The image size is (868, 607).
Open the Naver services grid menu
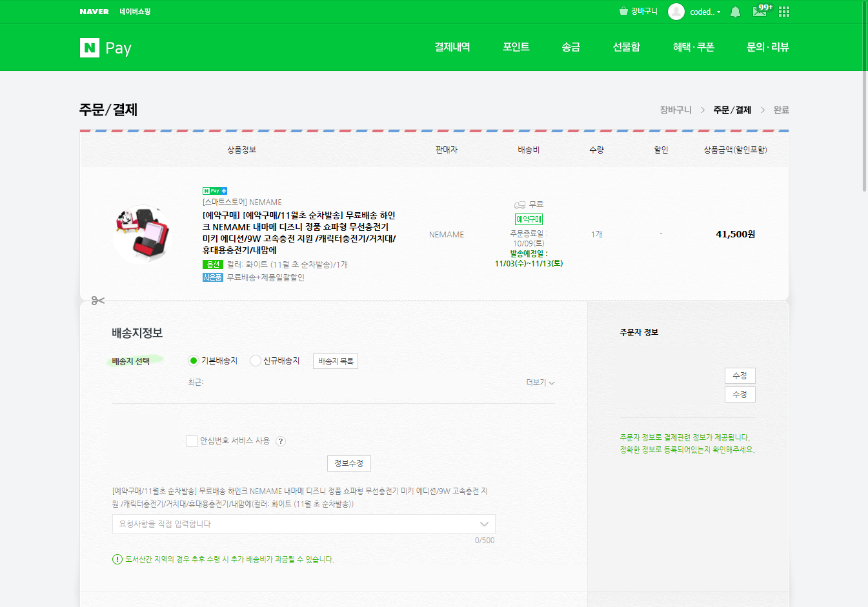(x=784, y=12)
